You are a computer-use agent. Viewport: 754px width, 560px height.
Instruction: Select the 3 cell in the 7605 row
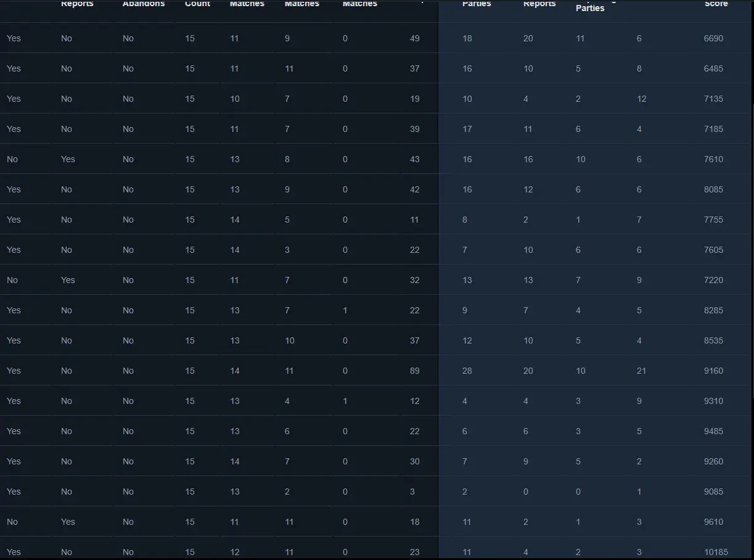(x=287, y=250)
